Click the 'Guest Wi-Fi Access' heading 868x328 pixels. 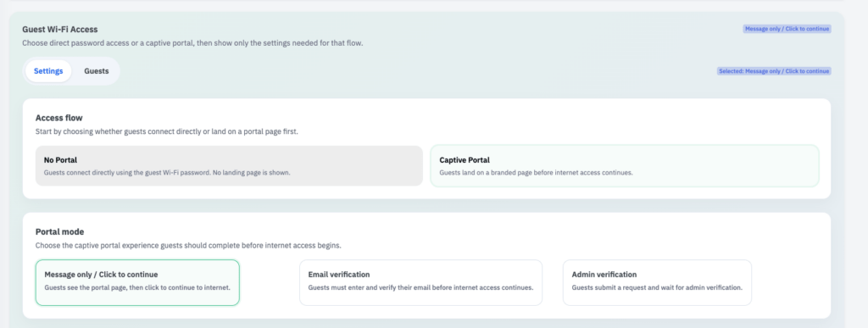coord(60,30)
